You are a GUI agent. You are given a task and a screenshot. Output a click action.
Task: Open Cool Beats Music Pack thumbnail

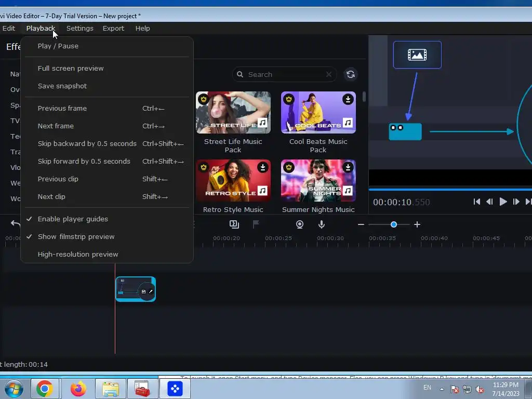click(x=318, y=112)
